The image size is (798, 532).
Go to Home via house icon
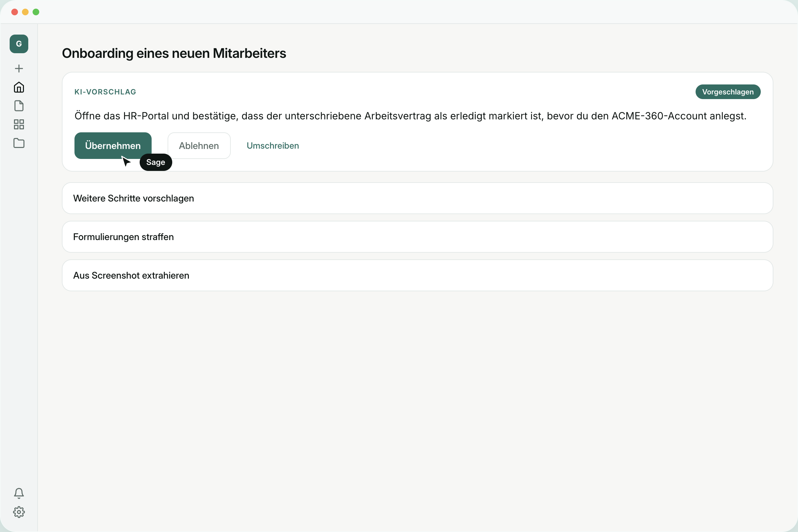point(19,87)
